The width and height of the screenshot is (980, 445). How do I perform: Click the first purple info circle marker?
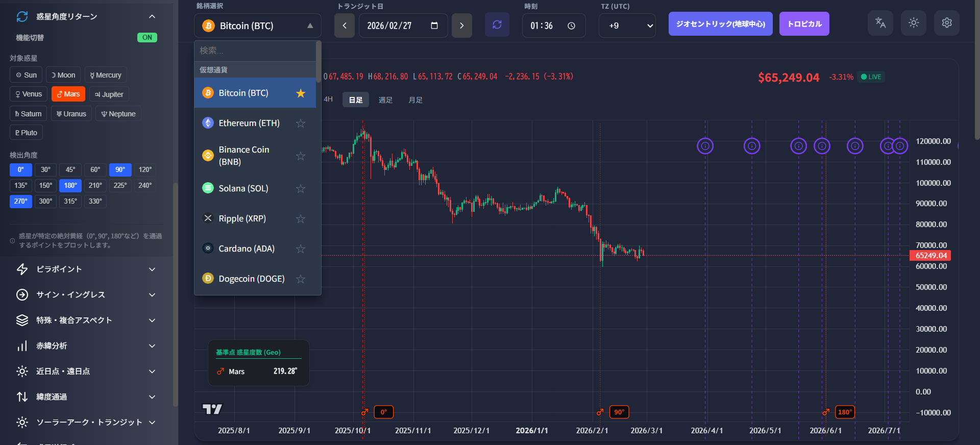(x=705, y=146)
